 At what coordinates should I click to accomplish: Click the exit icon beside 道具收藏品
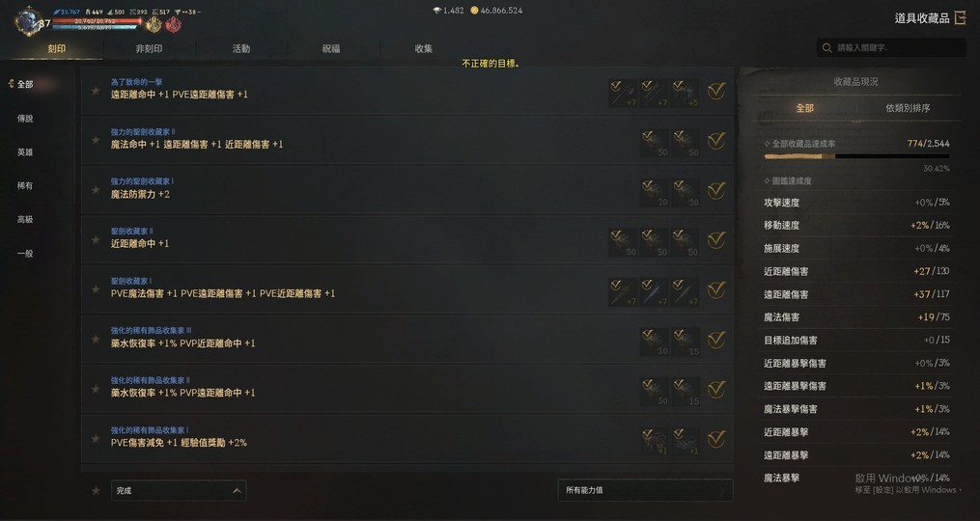coord(961,17)
